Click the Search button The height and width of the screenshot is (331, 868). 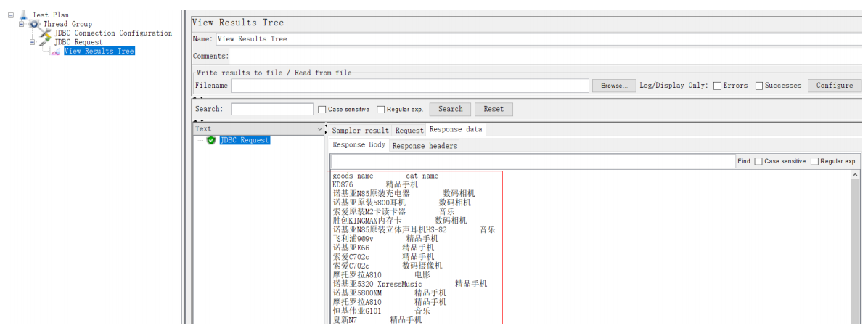(x=450, y=109)
